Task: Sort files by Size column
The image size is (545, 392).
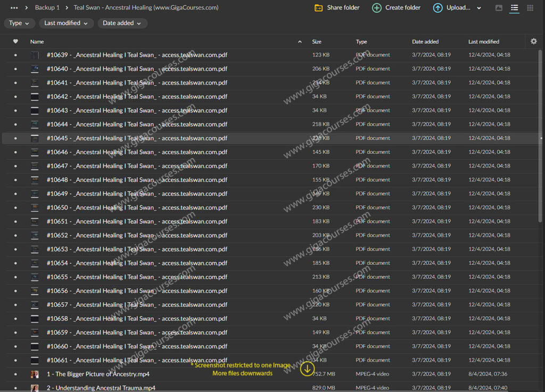Action: pyautogui.click(x=317, y=41)
